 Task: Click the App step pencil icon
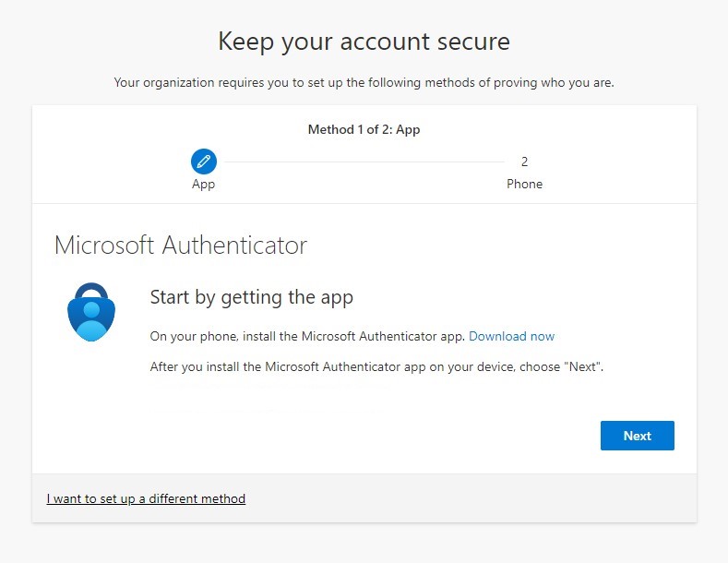pyautogui.click(x=203, y=162)
